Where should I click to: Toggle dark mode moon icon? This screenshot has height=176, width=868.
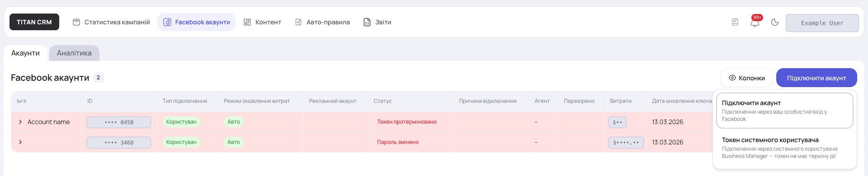coord(775,22)
